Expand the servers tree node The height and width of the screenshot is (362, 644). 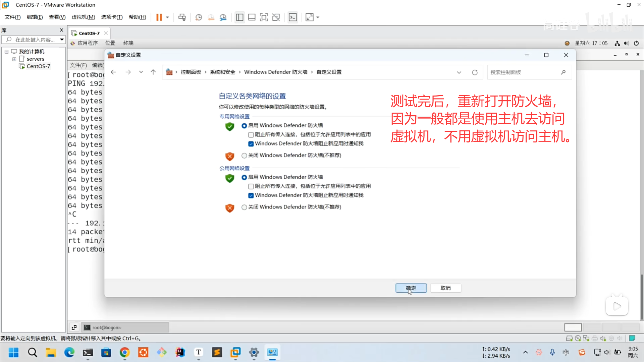(x=14, y=59)
